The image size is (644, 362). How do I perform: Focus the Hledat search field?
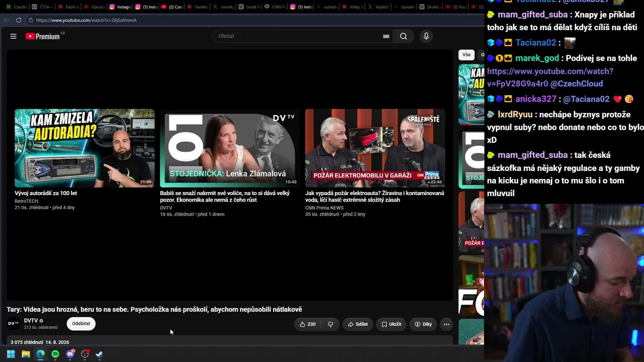(x=299, y=36)
